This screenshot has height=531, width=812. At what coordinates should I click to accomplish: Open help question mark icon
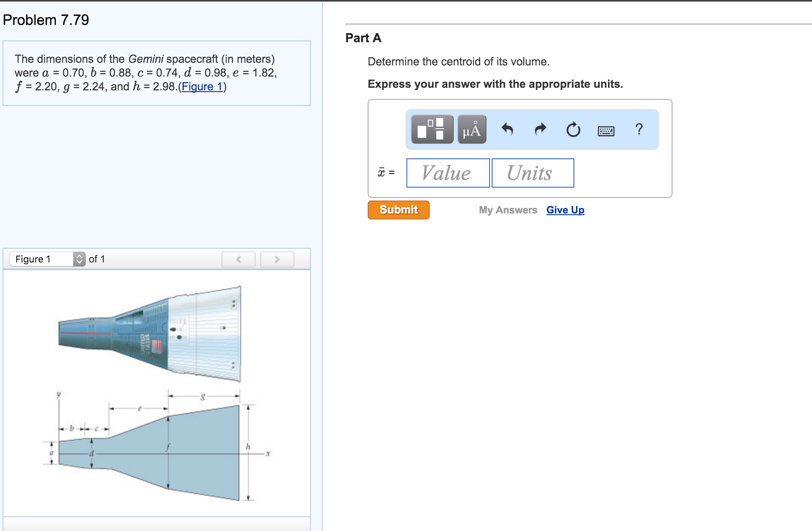[639, 129]
